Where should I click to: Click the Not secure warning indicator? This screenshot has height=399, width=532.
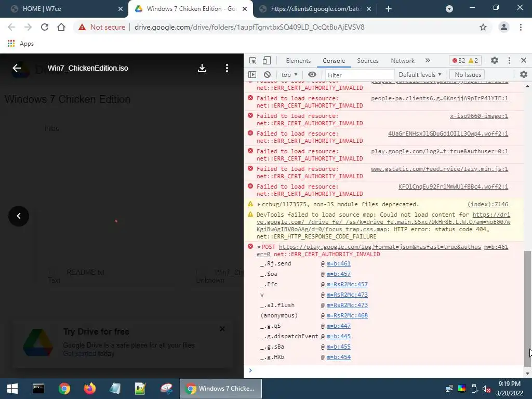tap(101, 27)
